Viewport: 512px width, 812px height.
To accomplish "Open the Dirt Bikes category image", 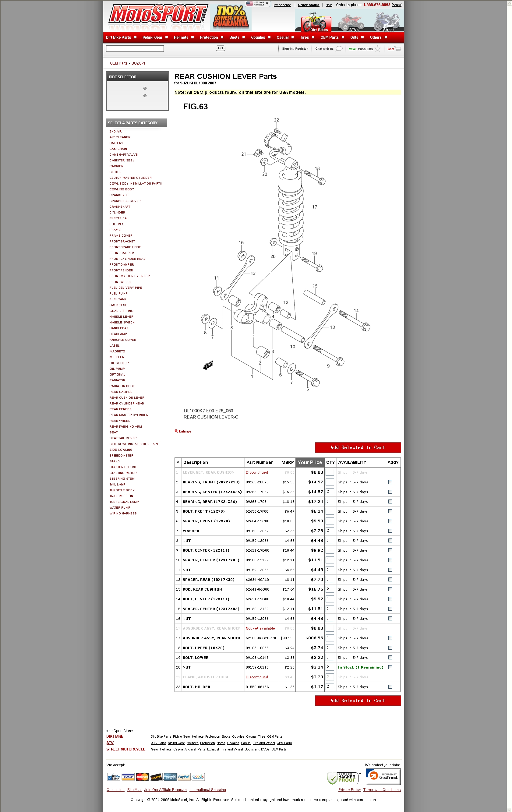I will point(317,21).
